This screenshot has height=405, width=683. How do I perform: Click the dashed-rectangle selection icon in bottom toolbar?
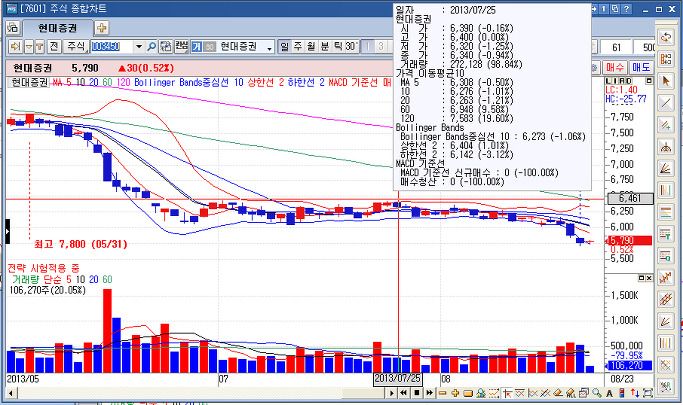pyautogui.click(x=494, y=393)
